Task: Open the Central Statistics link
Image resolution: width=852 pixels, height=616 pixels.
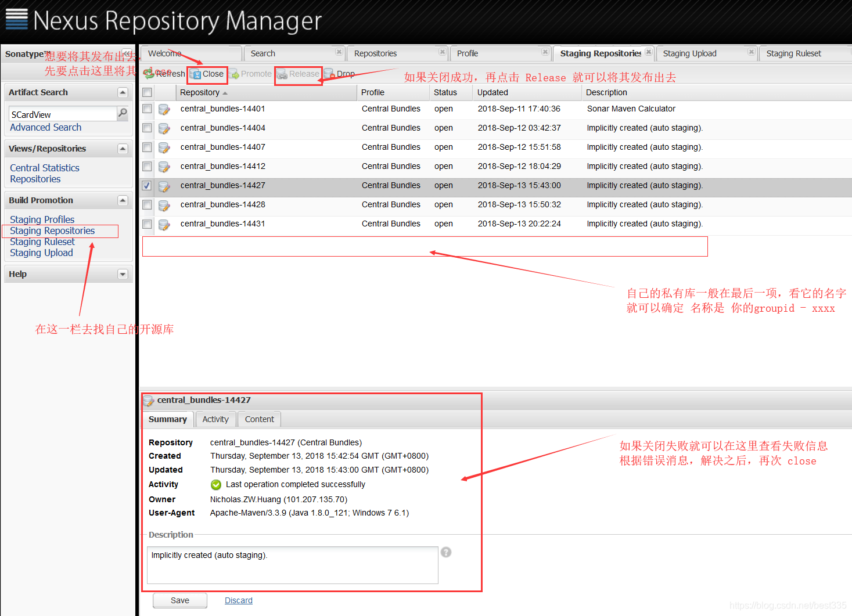Action: 45,168
